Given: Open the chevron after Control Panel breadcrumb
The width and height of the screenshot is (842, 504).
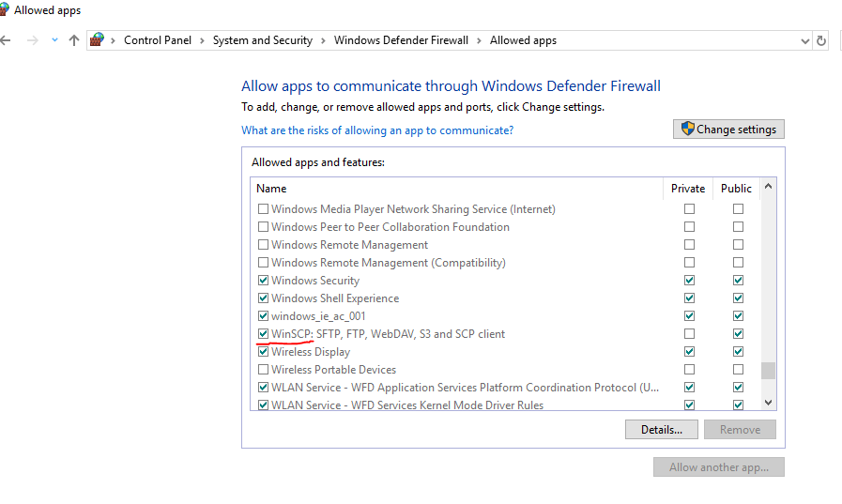Looking at the screenshot, I should pyautogui.click(x=202, y=40).
